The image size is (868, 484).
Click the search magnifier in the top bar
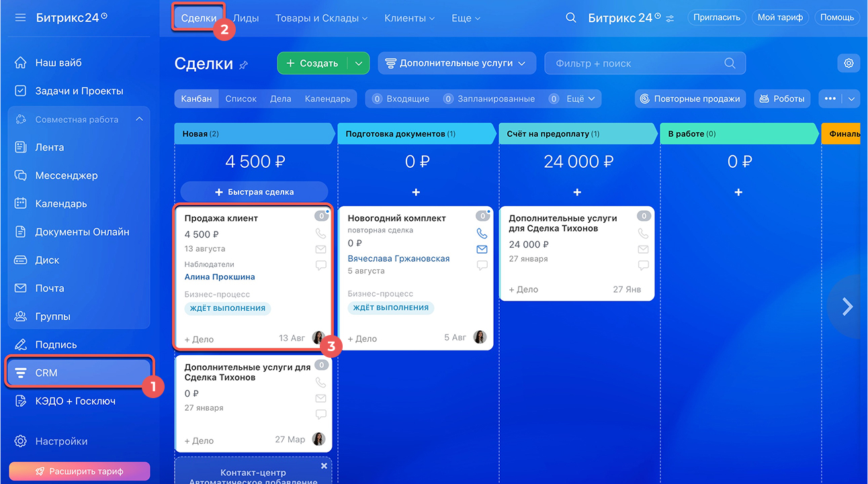(x=570, y=18)
